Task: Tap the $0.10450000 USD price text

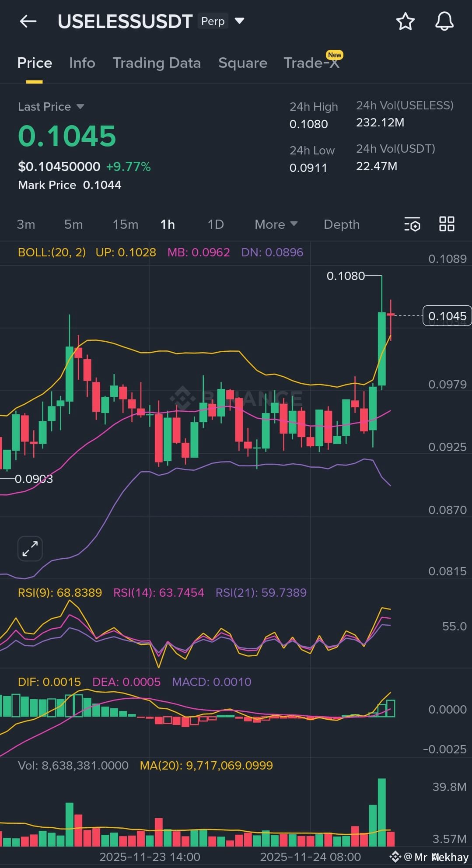Action: 59,167
